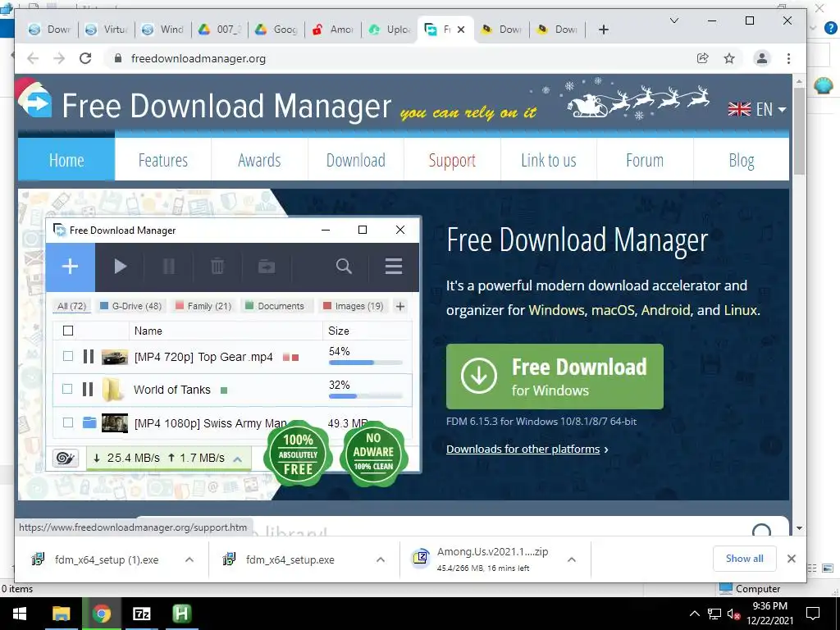Check the Top Gear.mp4 row checkbox
This screenshot has height=630, width=840.
[68, 356]
